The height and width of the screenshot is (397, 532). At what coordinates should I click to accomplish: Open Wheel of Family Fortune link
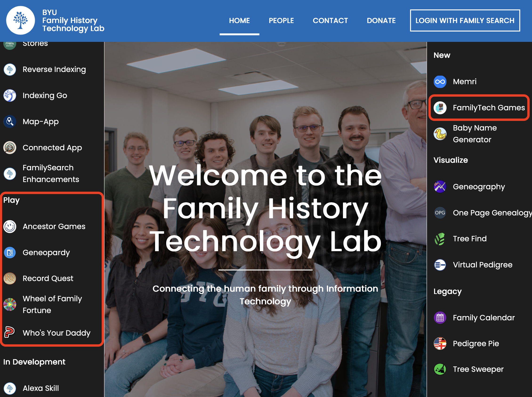(x=52, y=305)
